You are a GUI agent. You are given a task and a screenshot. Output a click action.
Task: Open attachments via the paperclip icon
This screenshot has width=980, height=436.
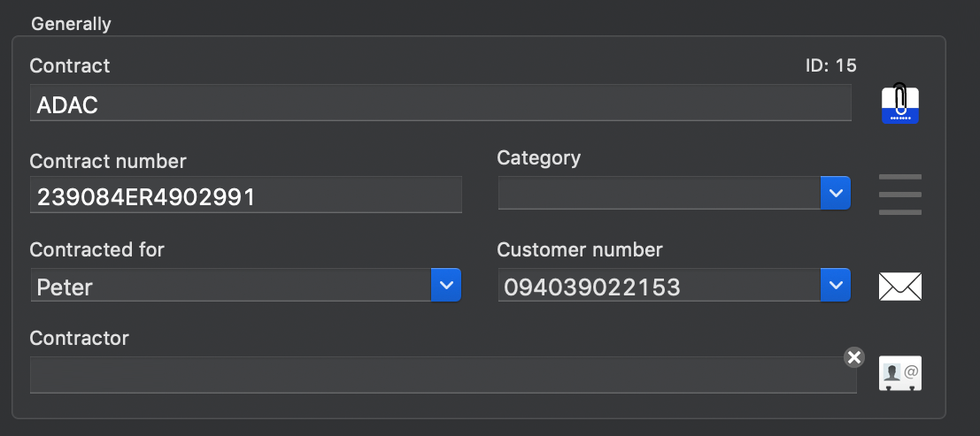[x=900, y=103]
